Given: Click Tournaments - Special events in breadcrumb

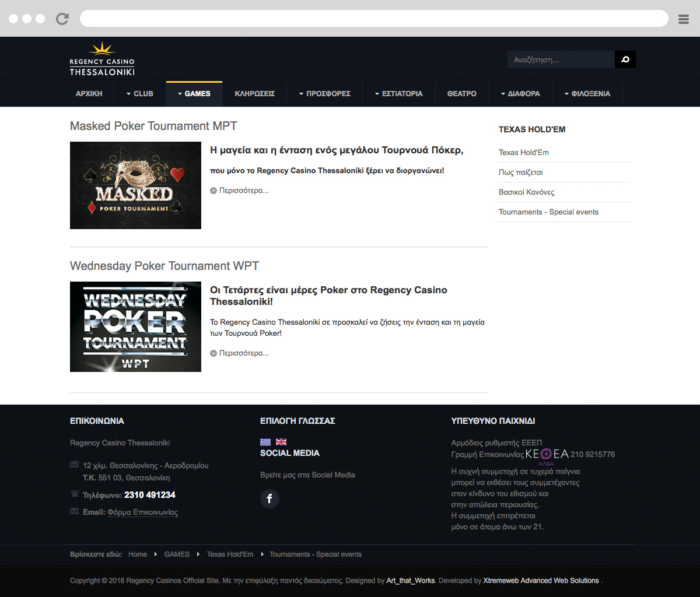Looking at the screenshot, I should pyautogui.click(x=316, y=554).
